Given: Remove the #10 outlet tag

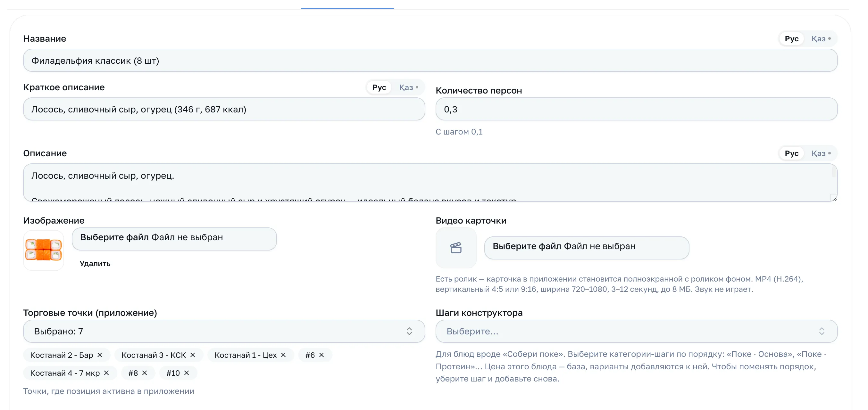Looking at the screenshot, I should [187, 373].
